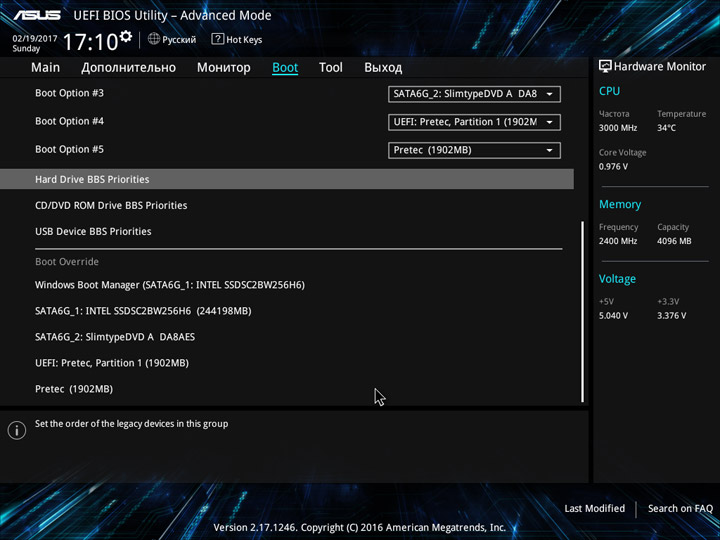Boot override SATA6G_2 SlimtypeDVD A DA8AES

115,337
